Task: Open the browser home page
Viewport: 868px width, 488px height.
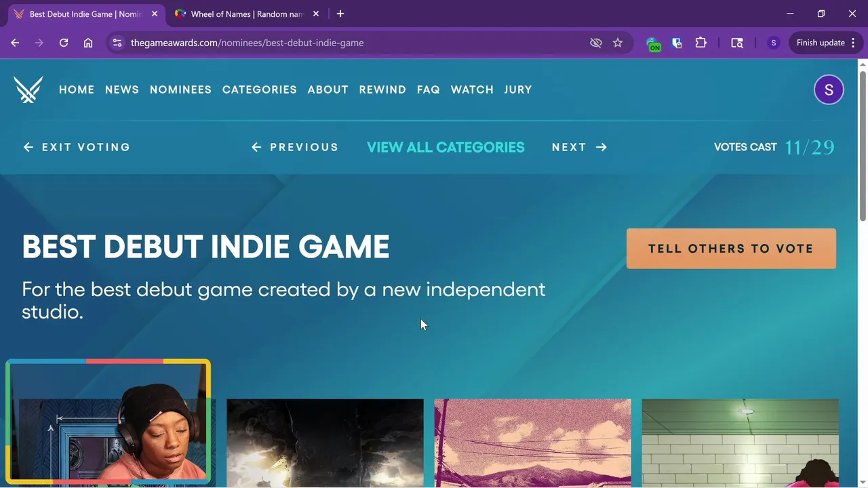Action: coord(88,43)
